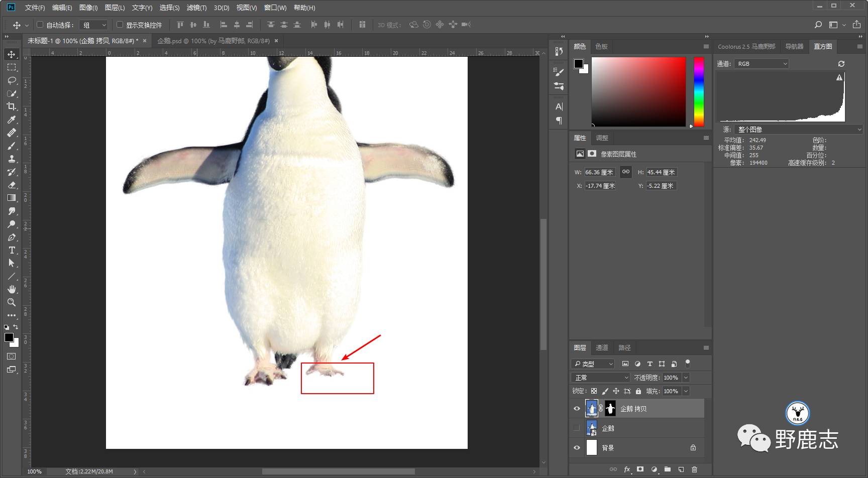The image size is (868, 478).
Task: Click the width W input field
Action: [599, 172]
